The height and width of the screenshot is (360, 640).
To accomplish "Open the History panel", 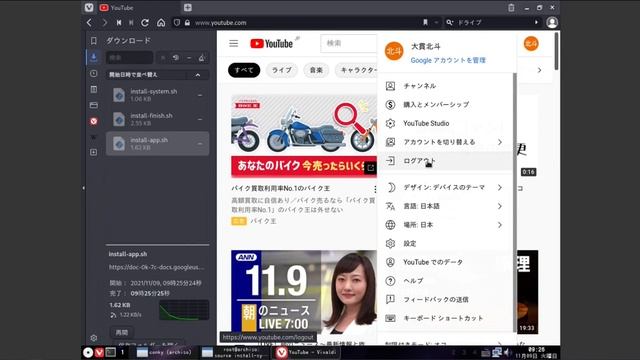I will click(x=93, y=73).
